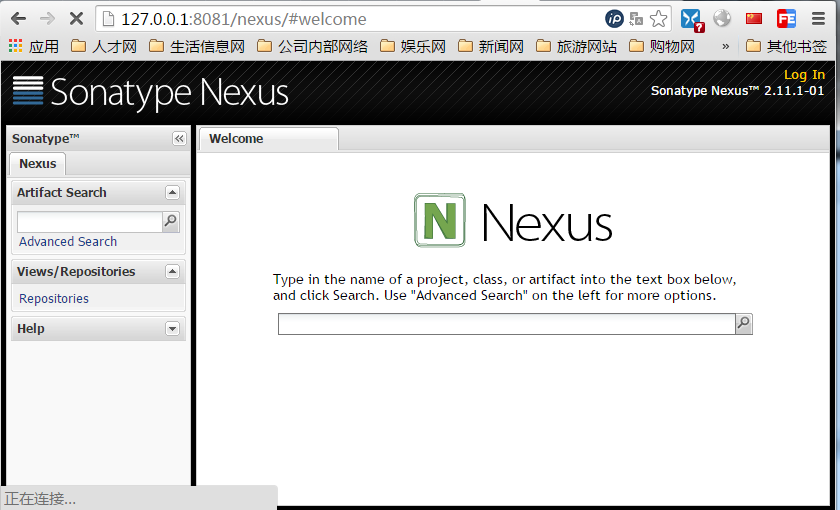The image size is (840, 510).
Task: Collapse the Sonatype side panel
Action: pyautogui.click(x=179, y=139)
